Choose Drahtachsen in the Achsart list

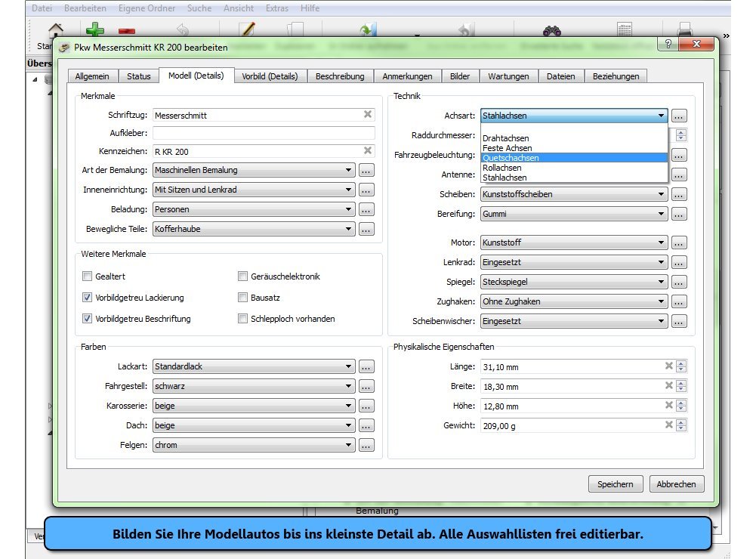coord(574,138)
